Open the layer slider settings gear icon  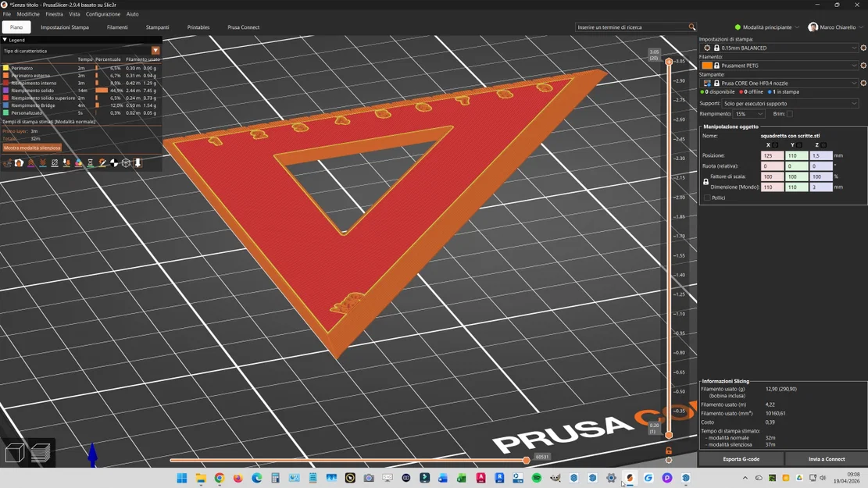point(669,460)
